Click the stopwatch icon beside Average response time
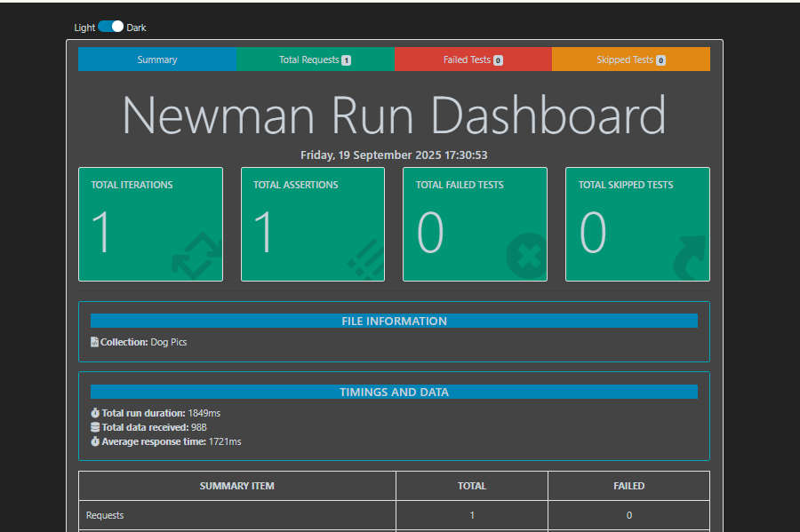This screenshot has height=532, width=800. [x=94, y=441]
